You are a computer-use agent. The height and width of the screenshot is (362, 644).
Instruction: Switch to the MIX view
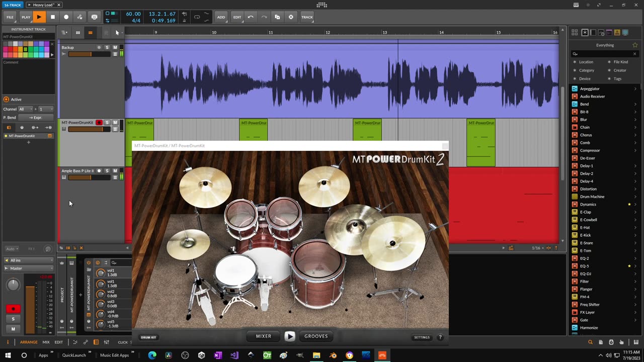point(46,342)
